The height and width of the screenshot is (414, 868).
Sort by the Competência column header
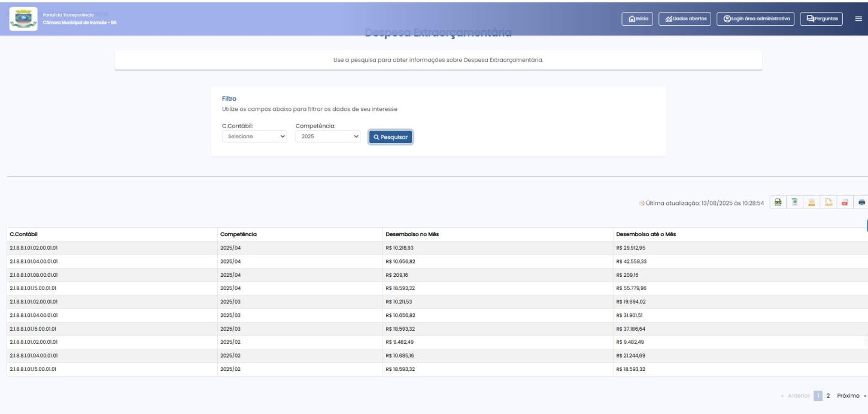239,234
